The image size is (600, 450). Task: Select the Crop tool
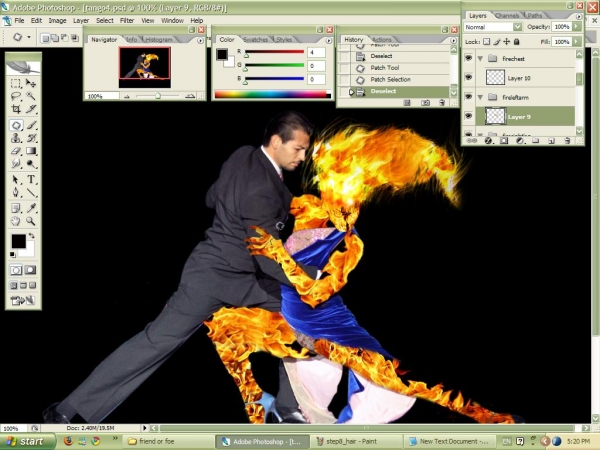[16, 109]
